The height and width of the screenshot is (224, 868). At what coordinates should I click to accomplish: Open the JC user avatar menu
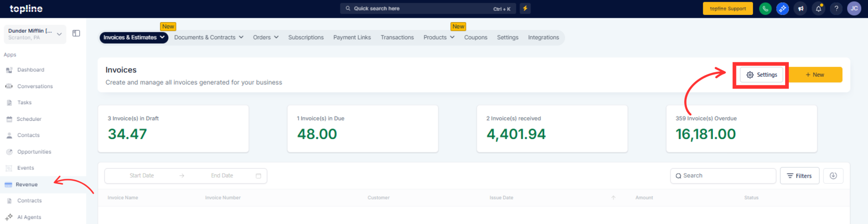(x=854, y=9)
